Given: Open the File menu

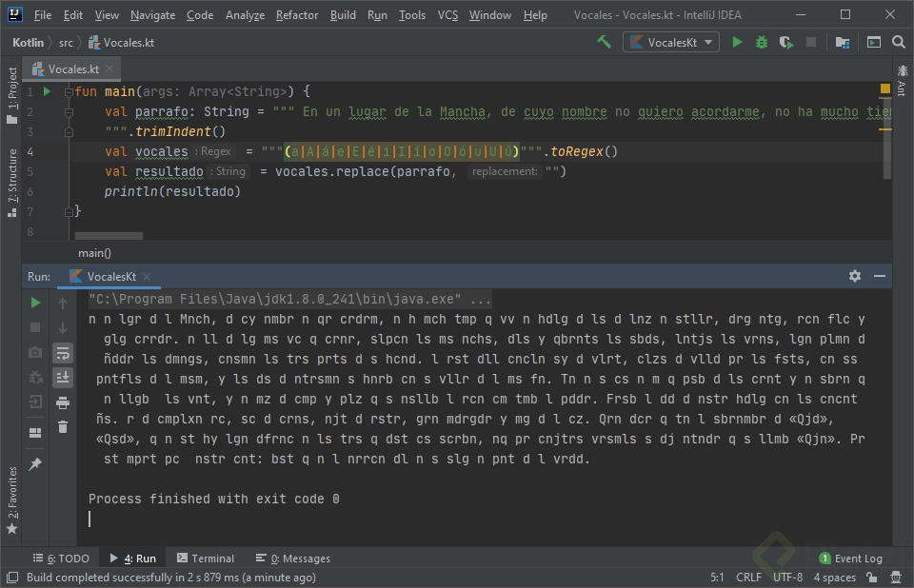Looking at the screenshot, I should click(43, 15).
